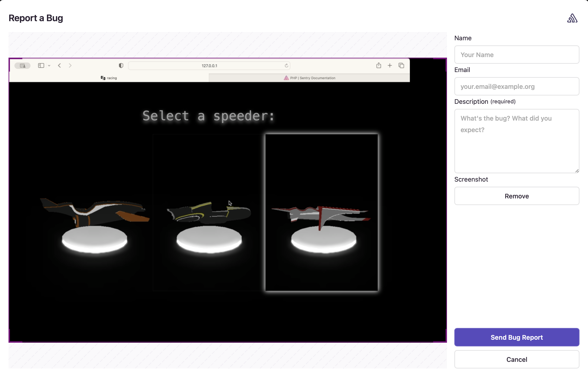Click the privacy shield icon in the screenshot

coord(121,65)
